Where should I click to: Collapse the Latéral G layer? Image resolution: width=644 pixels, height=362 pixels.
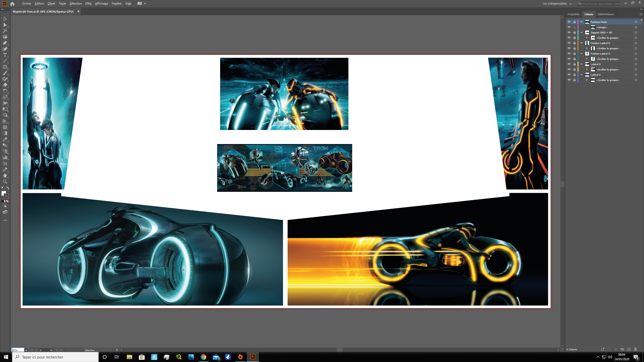tap(582, 75)
